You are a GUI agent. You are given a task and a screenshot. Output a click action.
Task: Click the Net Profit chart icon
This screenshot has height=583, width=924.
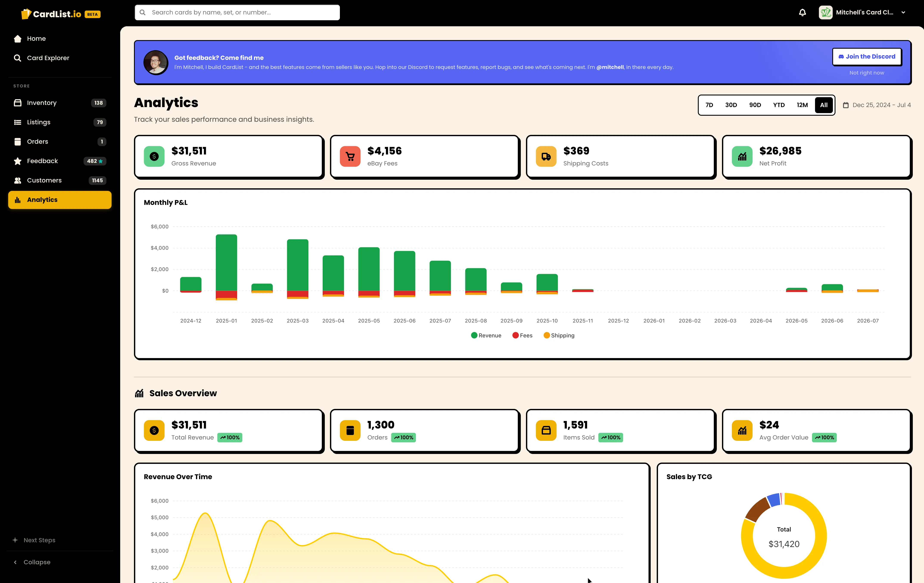742,156
